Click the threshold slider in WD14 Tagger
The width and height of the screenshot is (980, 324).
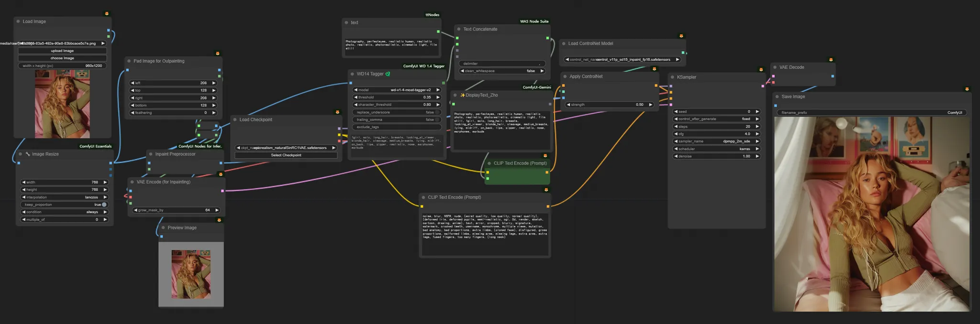(x=397, y=97)
